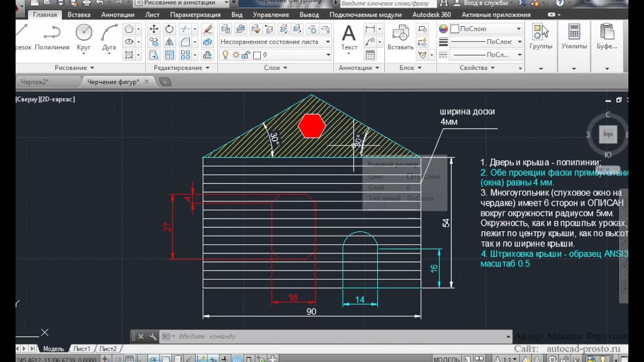Image resolution: width=644 pixels, height=362 pixels.
Task: Click the Insert block (Вставить) button
Action: (400, 38)
